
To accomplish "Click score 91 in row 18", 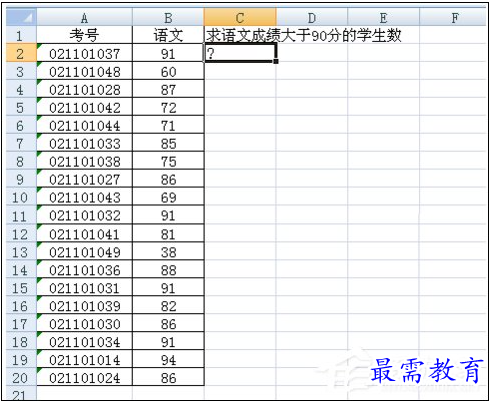I will 168,341.
